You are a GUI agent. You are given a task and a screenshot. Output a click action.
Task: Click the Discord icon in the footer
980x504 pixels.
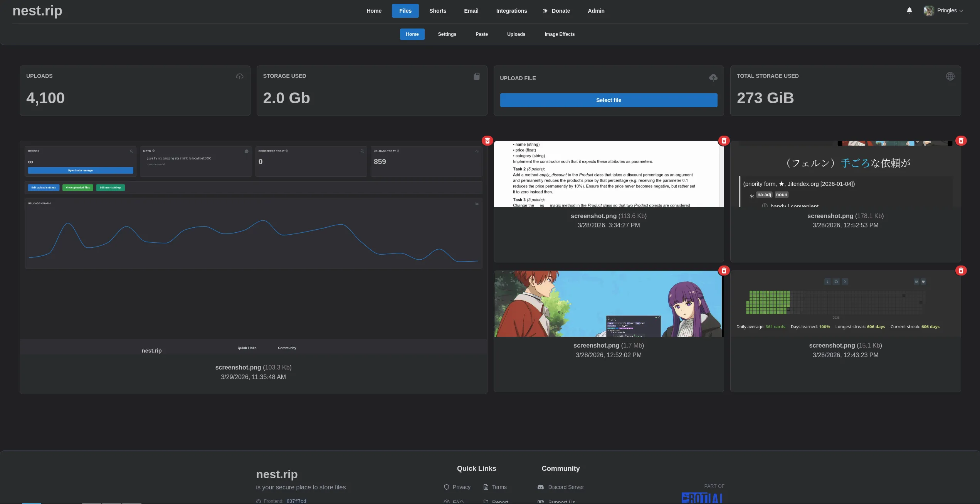click(541, 487)
